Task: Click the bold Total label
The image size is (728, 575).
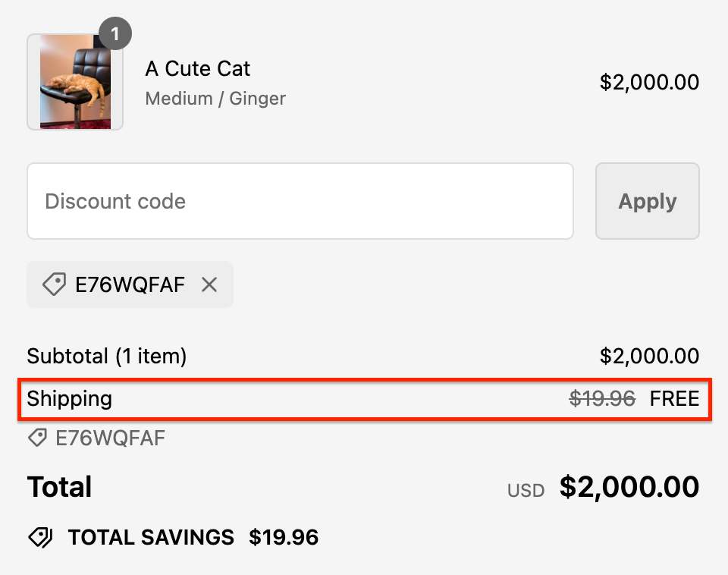Action: click(60, 487)
